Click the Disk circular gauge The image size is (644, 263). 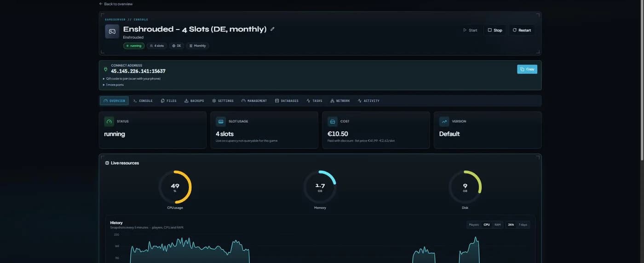465,187
